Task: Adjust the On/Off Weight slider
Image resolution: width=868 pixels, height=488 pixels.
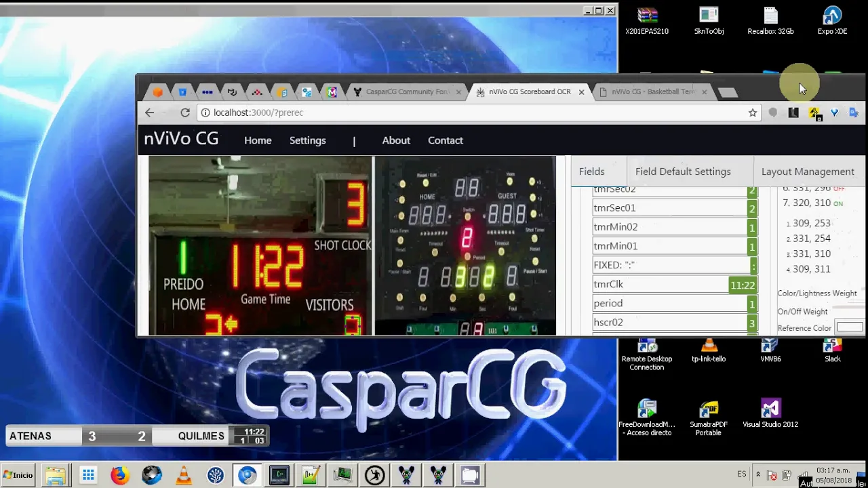Action: (848, 308)
